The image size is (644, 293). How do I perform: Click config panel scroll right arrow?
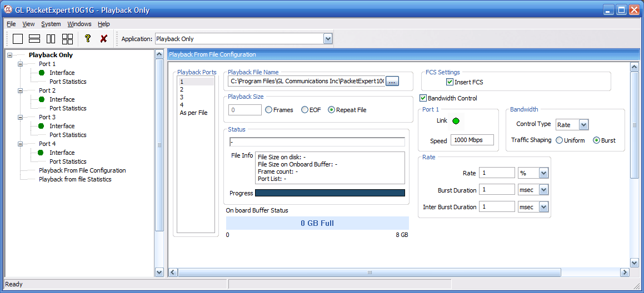625,272
